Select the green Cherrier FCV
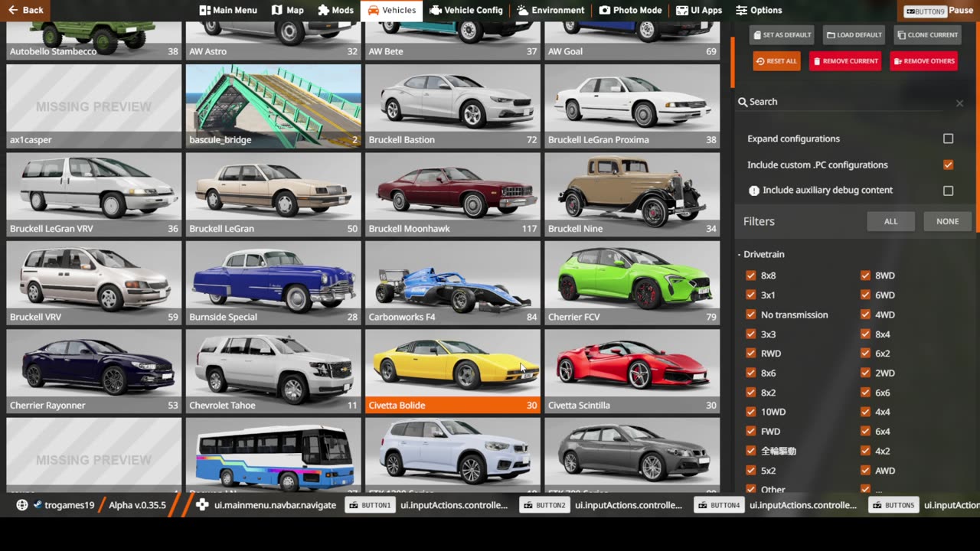The width and height of the screenshot is (980, 551). pos(632,283)
